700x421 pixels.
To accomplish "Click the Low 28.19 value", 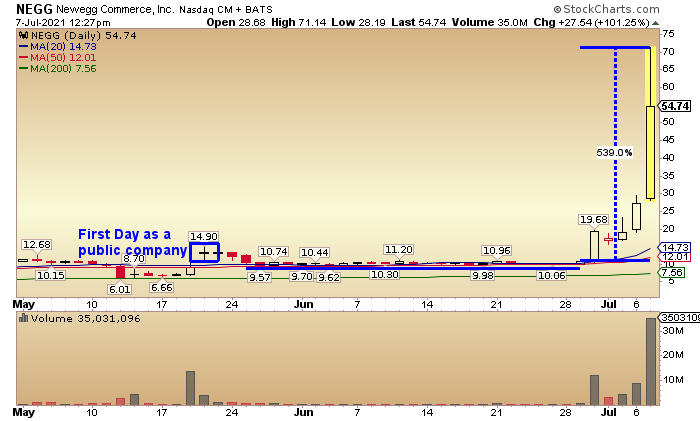I will [358, 22].
